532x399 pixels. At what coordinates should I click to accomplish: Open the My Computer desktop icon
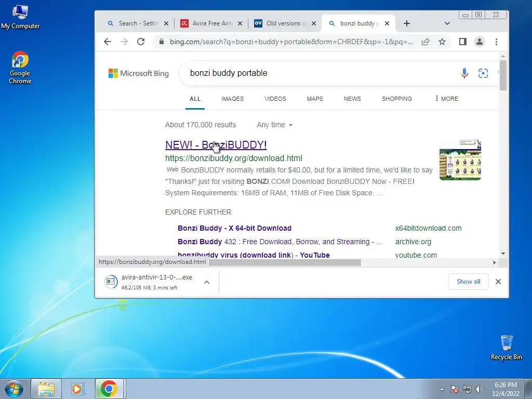[x=20, y=17]
